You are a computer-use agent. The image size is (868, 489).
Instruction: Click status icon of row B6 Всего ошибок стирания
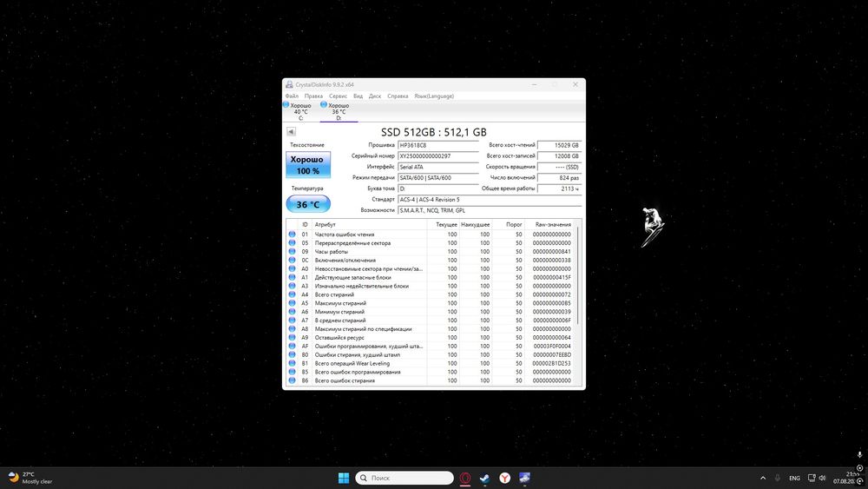[x=292, y=380]
